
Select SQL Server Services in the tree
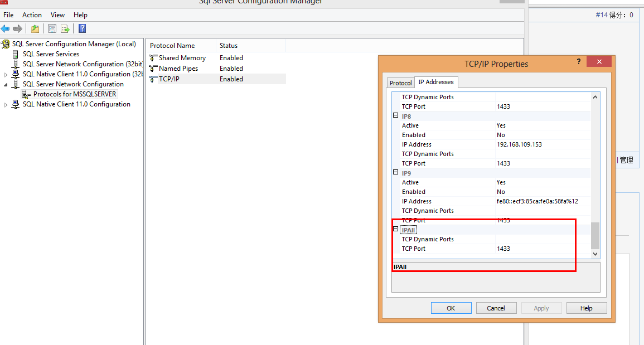(x=51, y=54)
